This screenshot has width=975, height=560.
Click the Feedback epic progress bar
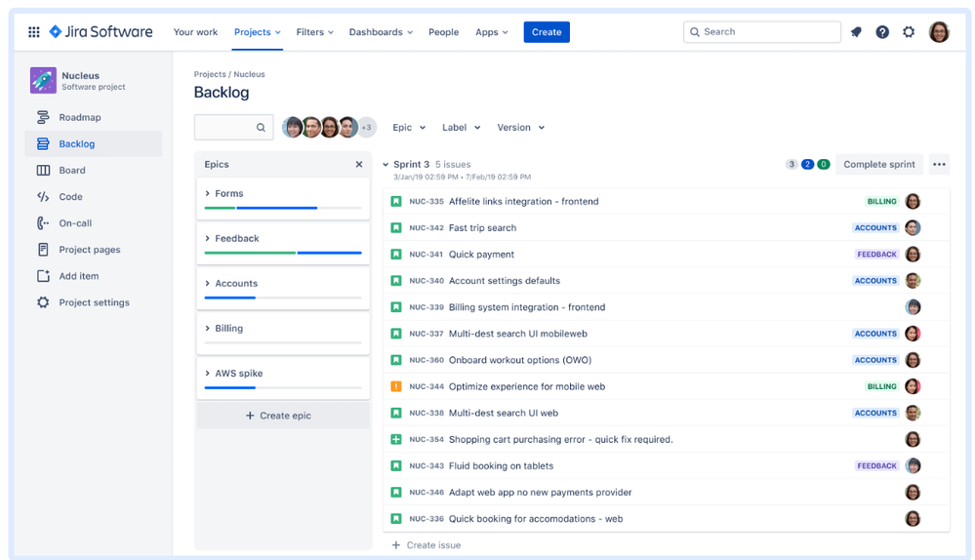[283, 253]
